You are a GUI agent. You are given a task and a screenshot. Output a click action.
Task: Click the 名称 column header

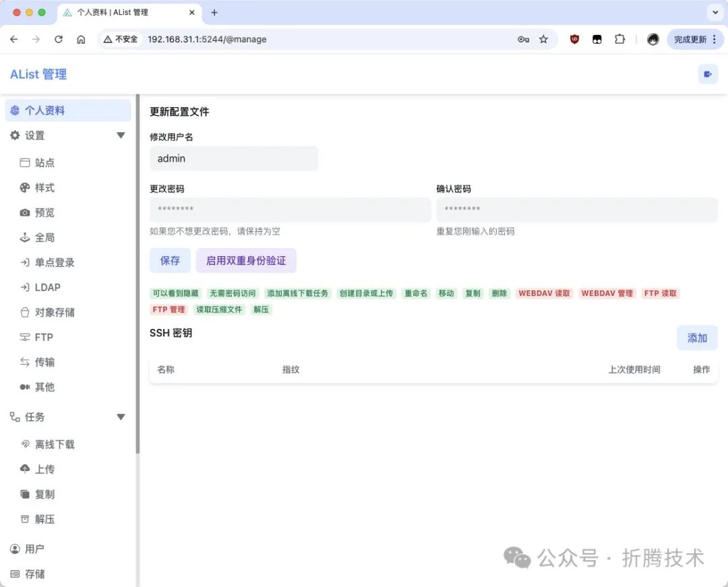166,370
